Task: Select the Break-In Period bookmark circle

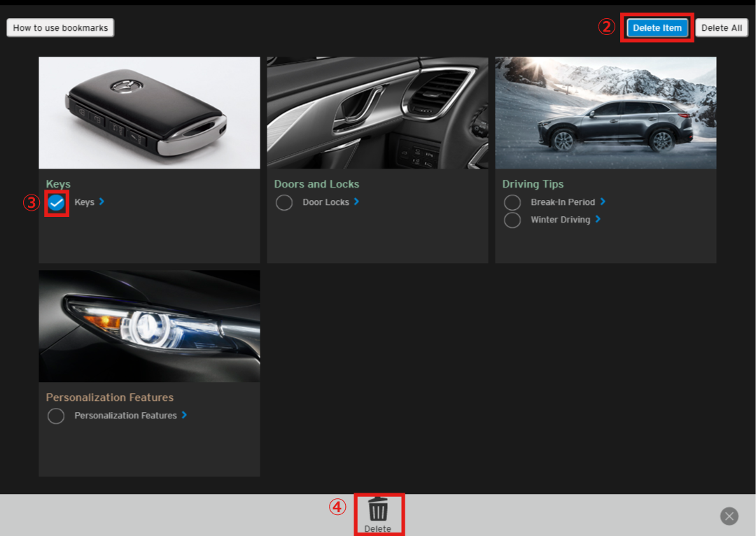Action: [x=512, y=203]
